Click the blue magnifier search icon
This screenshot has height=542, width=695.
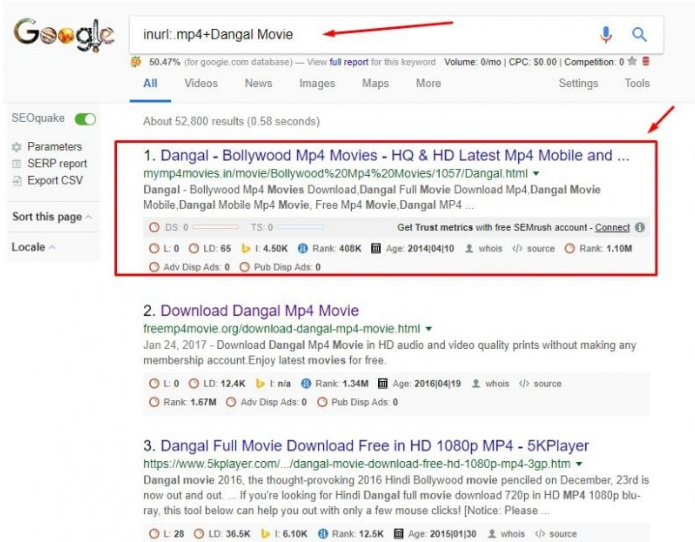639,34
